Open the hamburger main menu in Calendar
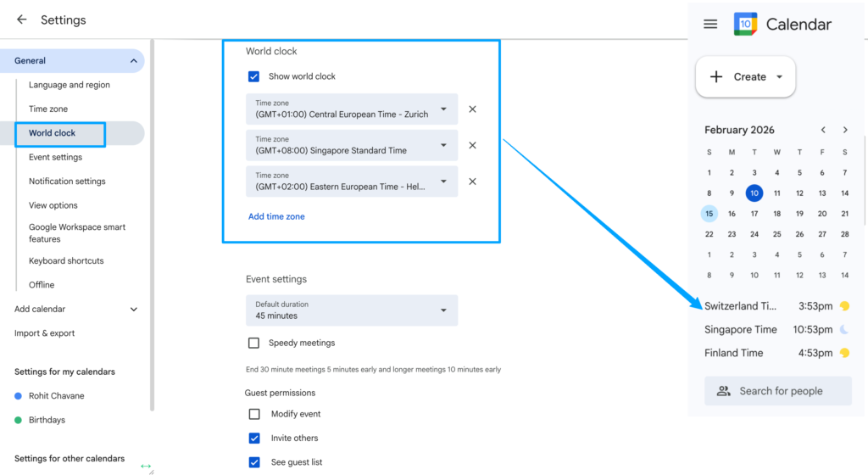Image resolution: width=868 pixels, height=475 pixels. [710, 25]
